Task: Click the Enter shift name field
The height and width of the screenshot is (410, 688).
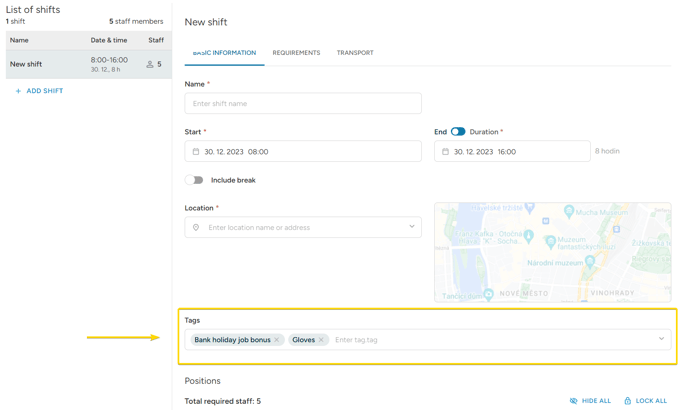Action: pos(302,103)
